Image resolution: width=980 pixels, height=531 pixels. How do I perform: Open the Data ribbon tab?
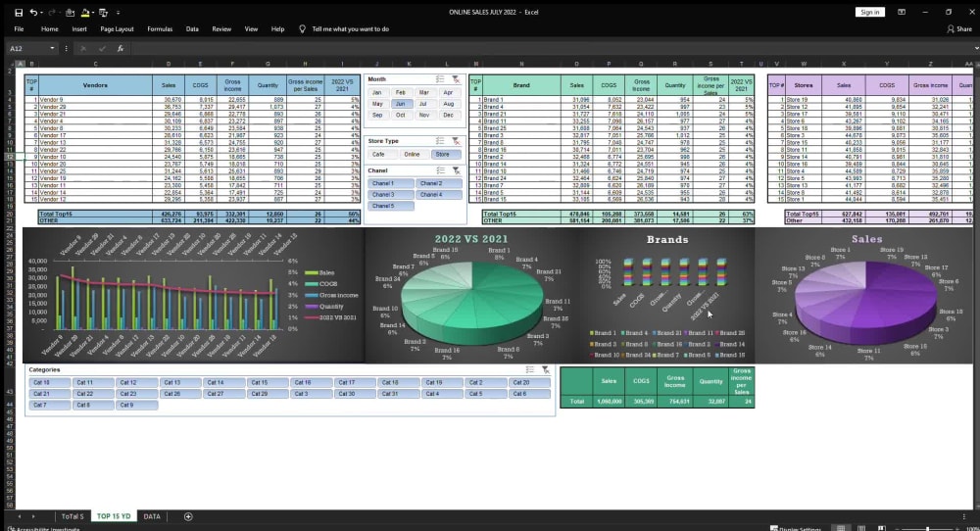[x=192, y=28]
